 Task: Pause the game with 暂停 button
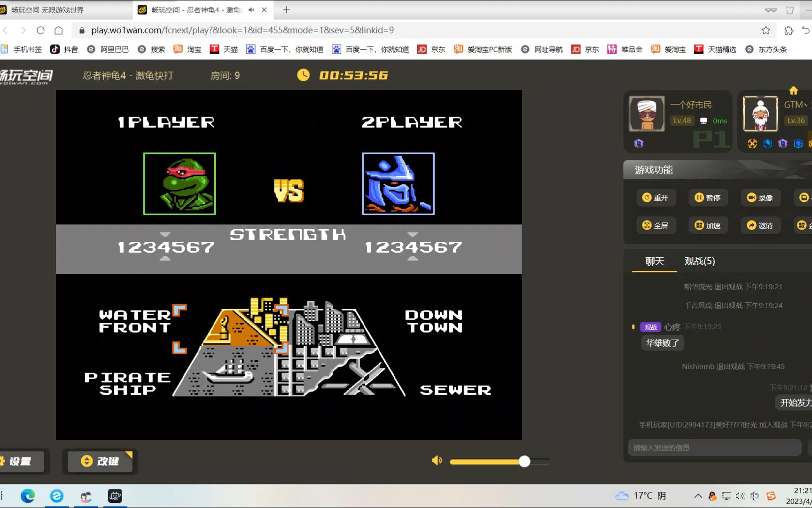[x=708, y=198]
